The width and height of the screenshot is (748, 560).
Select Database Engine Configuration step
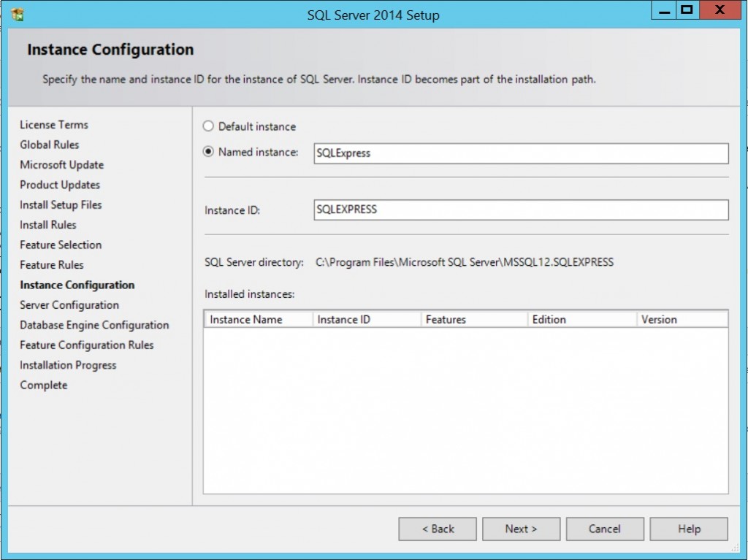[94, 325]
